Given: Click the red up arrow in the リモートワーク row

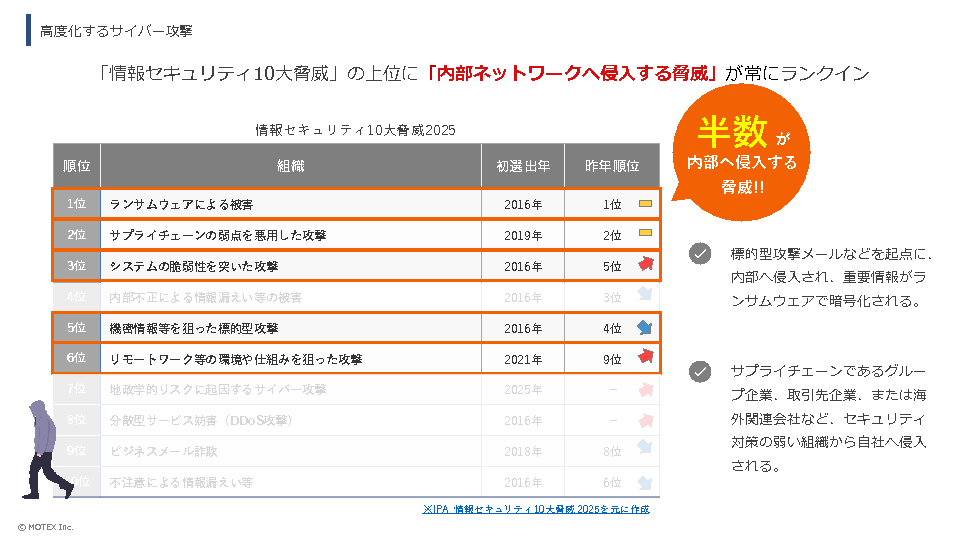Looking at the screenshot, I should pyautogui.click(x=645, y=357).
